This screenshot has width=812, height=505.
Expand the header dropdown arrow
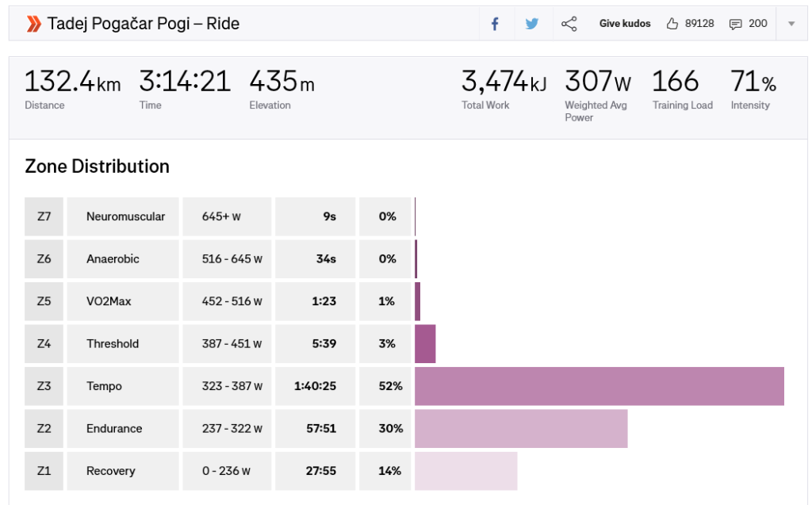pos(791,24)
